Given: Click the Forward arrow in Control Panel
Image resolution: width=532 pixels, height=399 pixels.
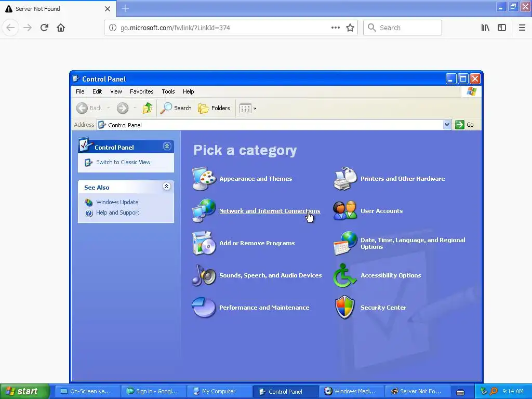Looking at the screenshot, I should [123, 108].
